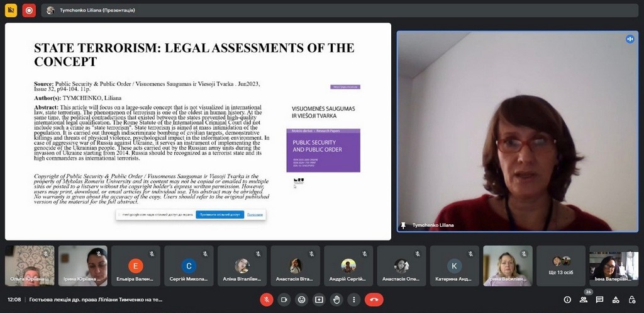Select Сергій participant tile with C avatar
Screen dimensions: 644x313
[x=189, y=266]
